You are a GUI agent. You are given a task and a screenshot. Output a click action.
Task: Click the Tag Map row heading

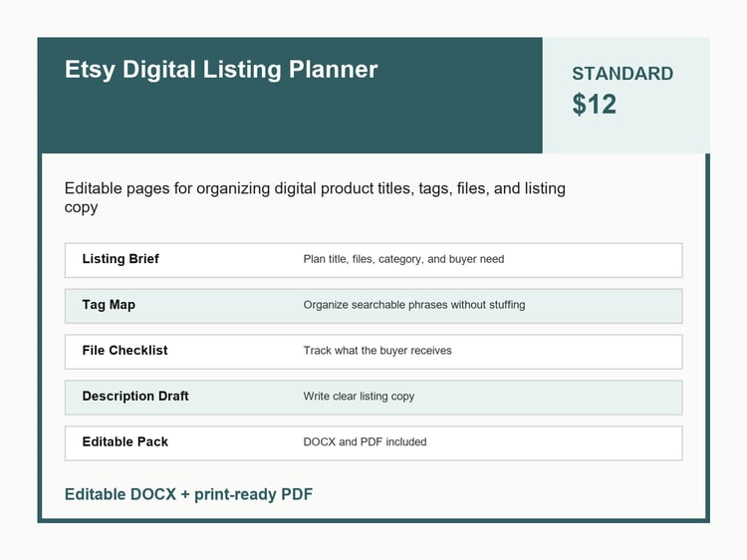point(109,305)
